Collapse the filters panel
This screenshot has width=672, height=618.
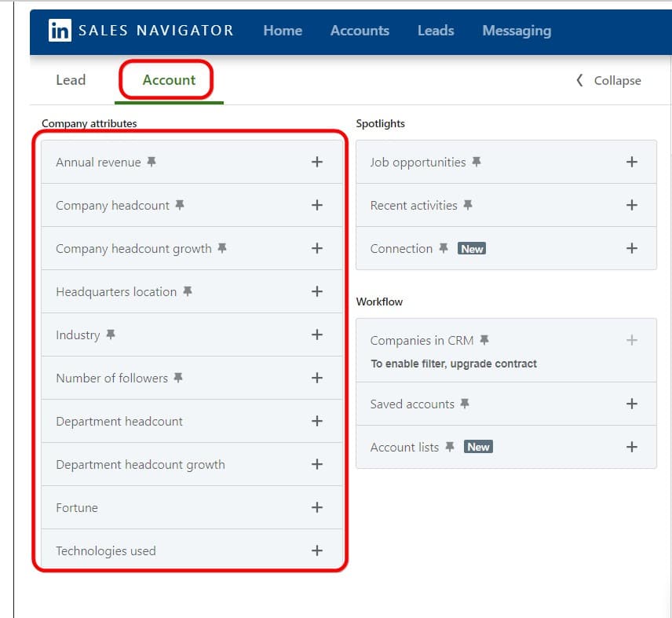[x=608, y=81]
